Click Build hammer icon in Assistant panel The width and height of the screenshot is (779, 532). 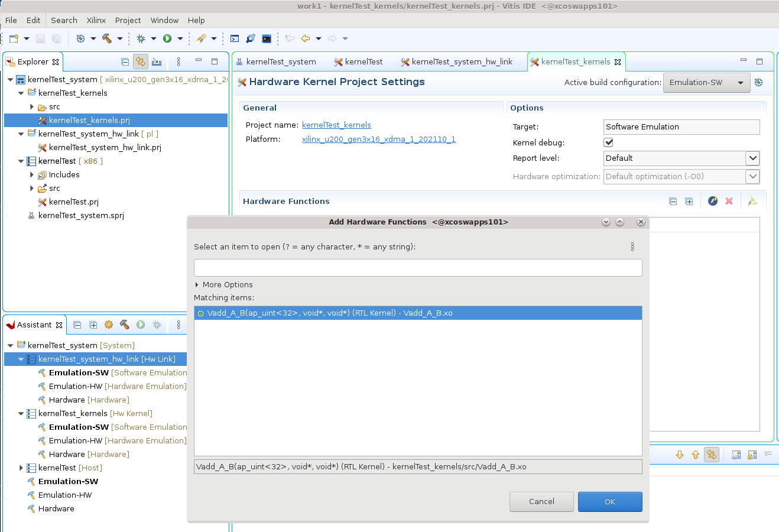click(125, 325)
